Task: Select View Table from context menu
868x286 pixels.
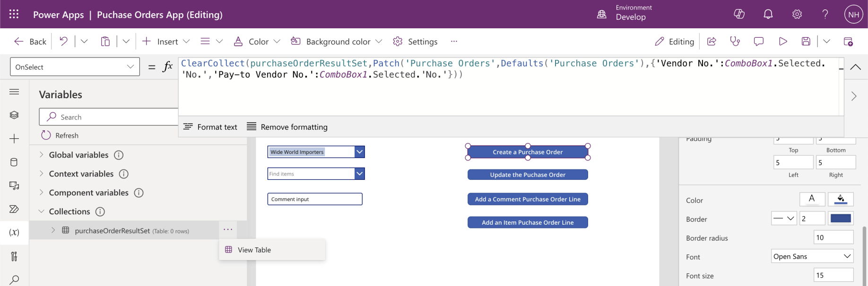Action: pyautogui.click(x=254, y=250)
